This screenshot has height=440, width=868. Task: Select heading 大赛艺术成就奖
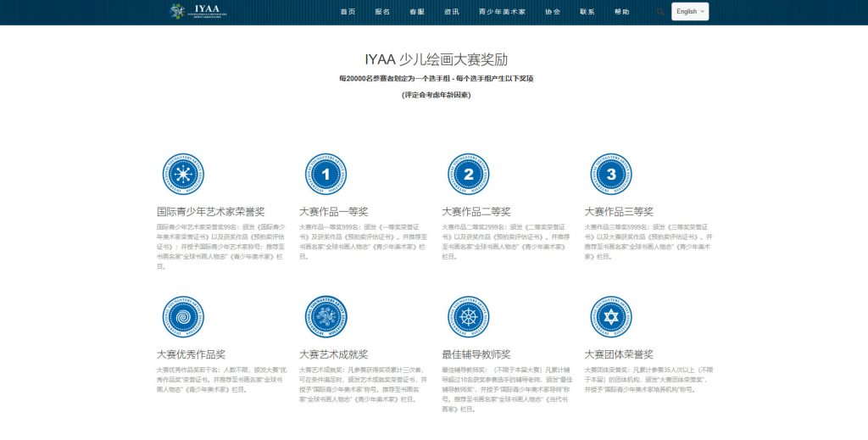coord(334,354)
